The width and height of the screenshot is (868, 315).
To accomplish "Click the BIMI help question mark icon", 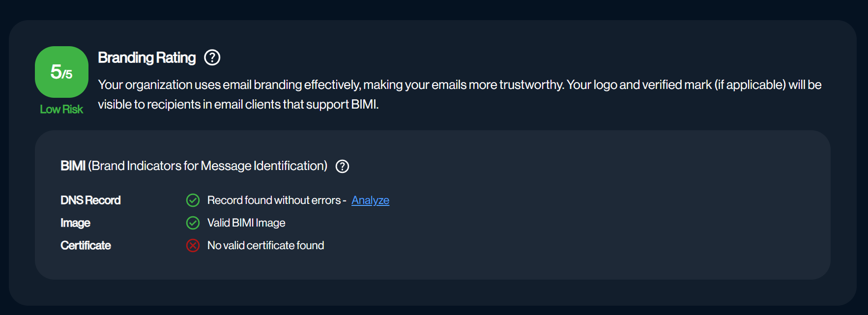I will tap(343, 167).
